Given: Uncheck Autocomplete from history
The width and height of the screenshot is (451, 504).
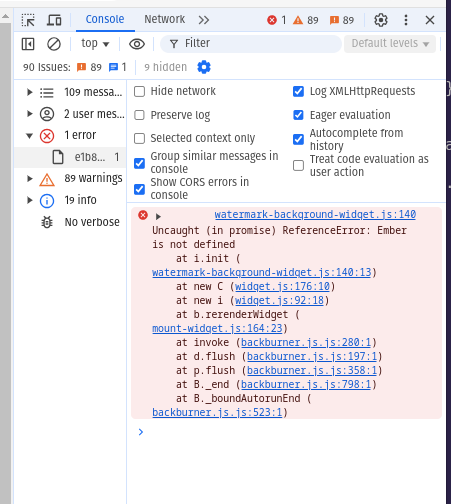Looking at the screenshot, I should click(298, 139).
